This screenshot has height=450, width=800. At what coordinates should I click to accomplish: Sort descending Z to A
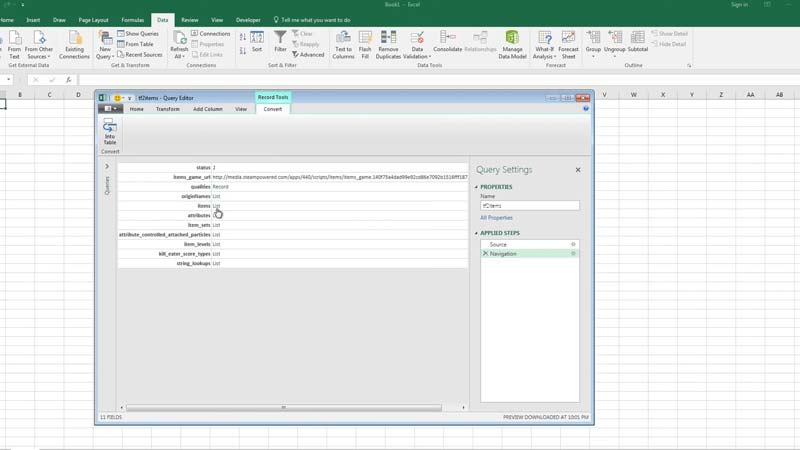(x=243, y=51)
